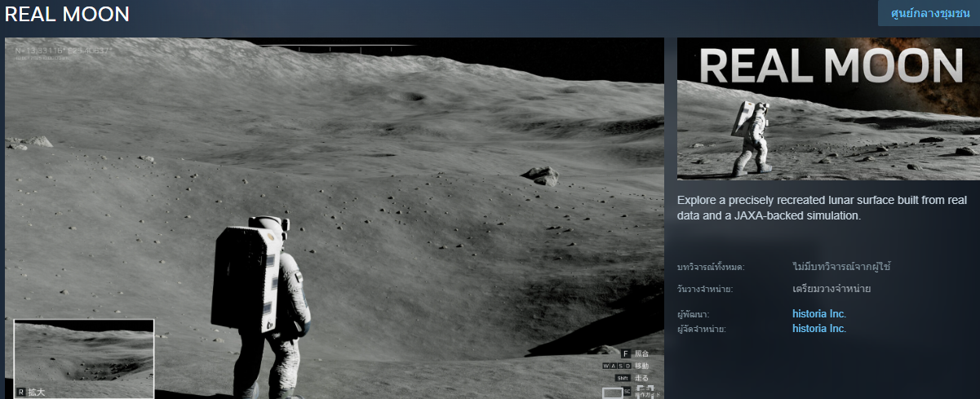Click the R key zoom icon

coord(21,392)
